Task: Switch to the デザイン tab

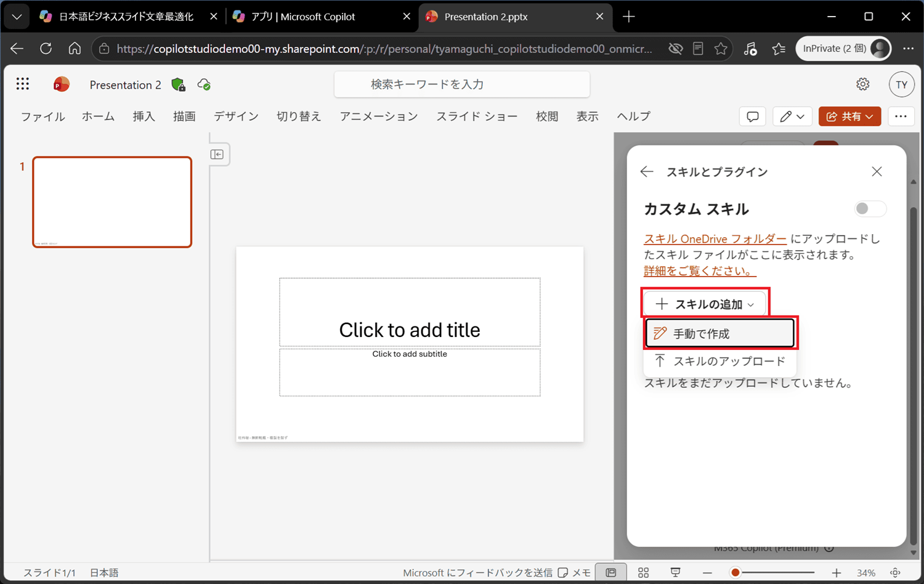Action: (237, 116)
